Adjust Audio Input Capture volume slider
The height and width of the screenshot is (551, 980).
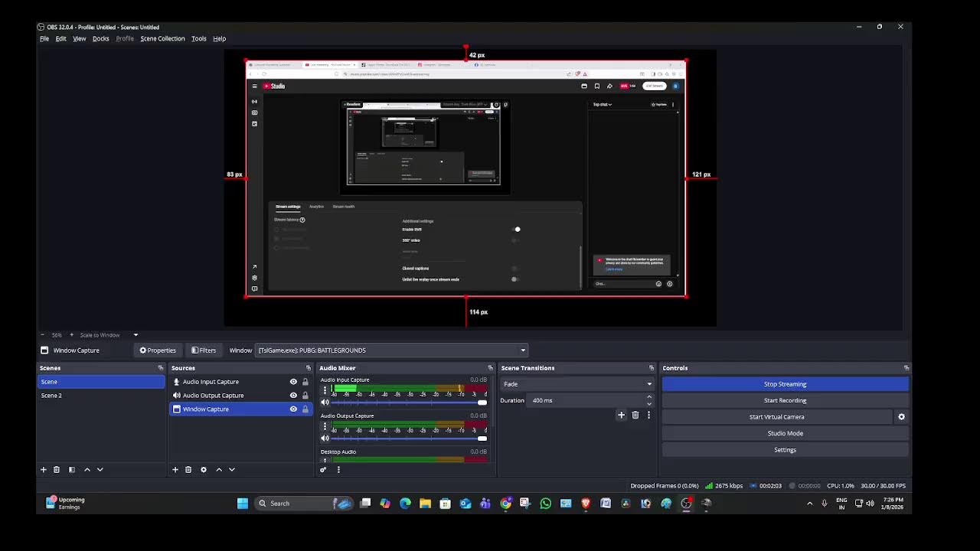pyautogui.click(x=409, y=403)
